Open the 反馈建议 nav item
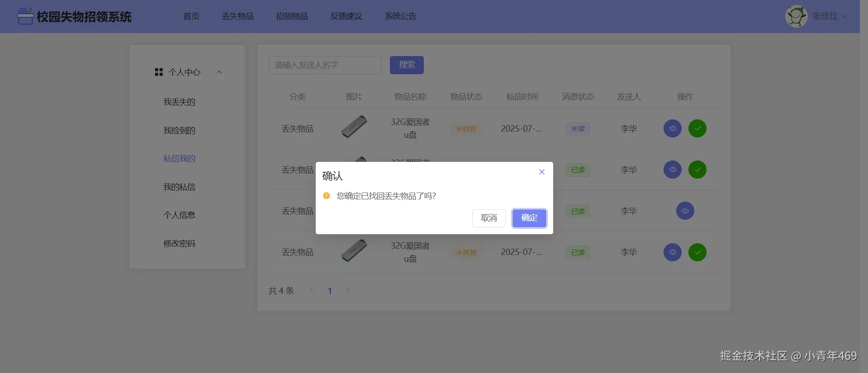This screenshot has height=373, width=868. click(x=346, y=16)
